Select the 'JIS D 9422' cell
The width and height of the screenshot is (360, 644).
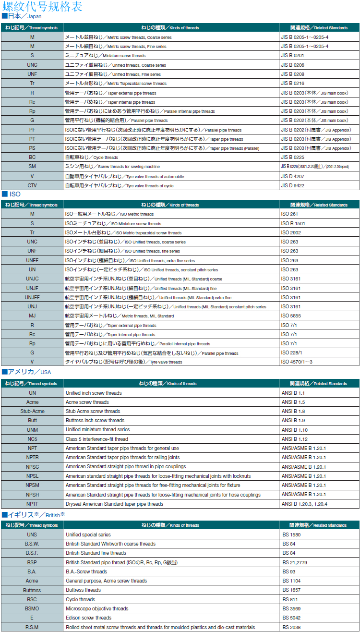coord(319,185)
